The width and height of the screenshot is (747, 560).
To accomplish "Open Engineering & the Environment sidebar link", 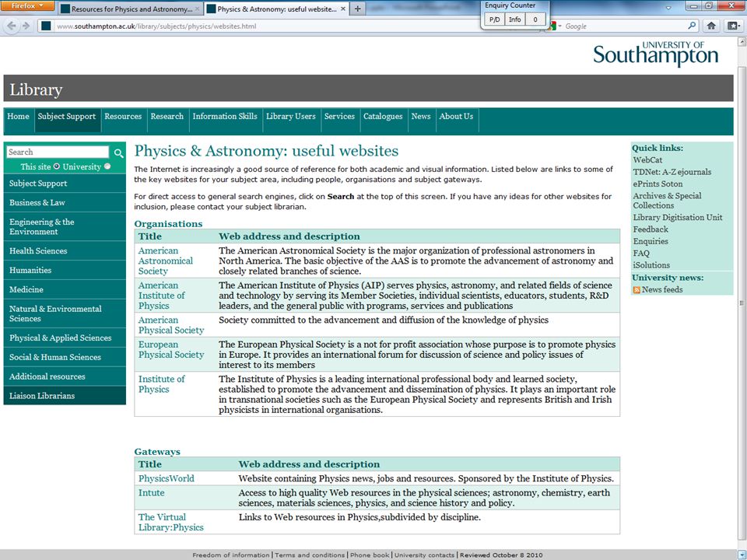I will 65,226.
